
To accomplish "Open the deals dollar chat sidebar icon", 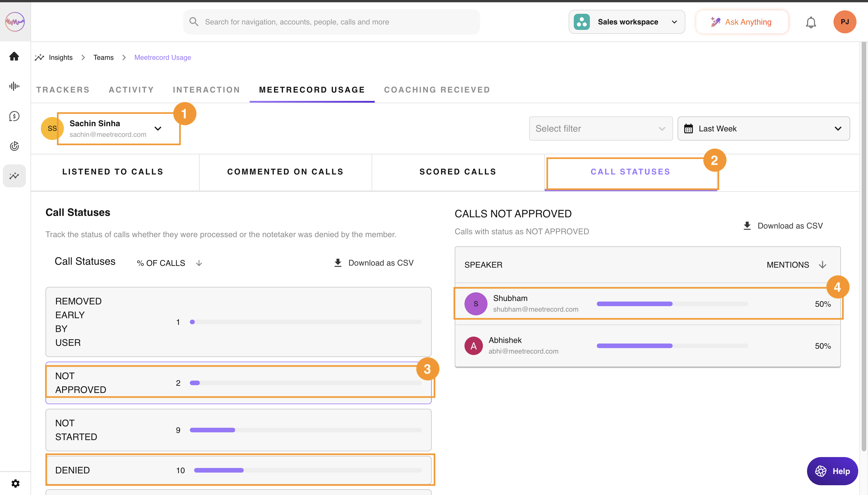I will pyautogui.click(x=14, y=116).
